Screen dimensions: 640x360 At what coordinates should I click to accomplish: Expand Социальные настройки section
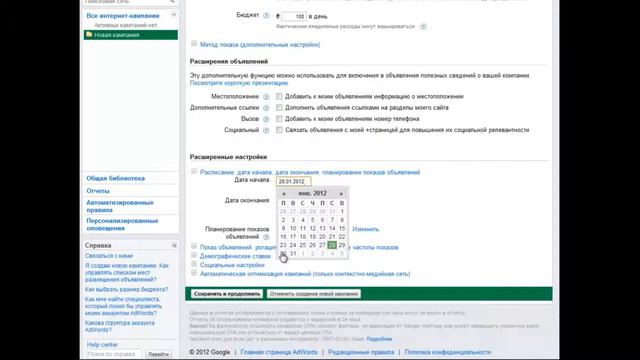pyautogui.click(x=194, y=264)
